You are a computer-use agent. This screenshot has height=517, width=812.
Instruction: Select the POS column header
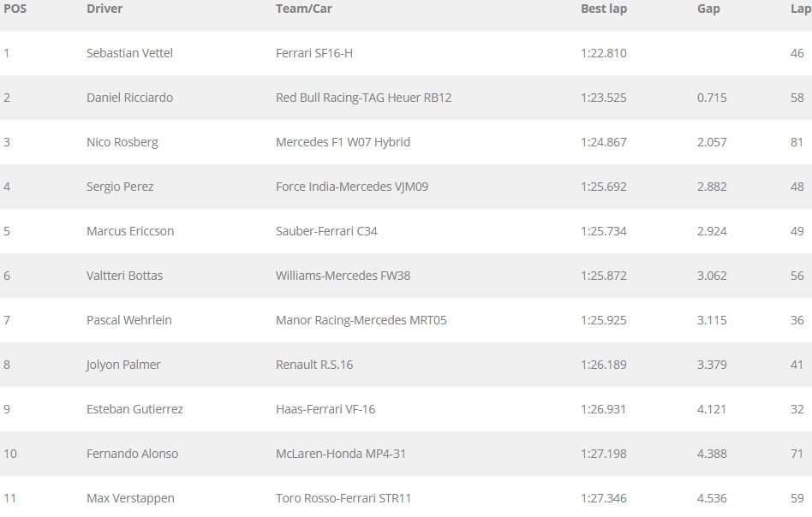(x=15, y=9)
